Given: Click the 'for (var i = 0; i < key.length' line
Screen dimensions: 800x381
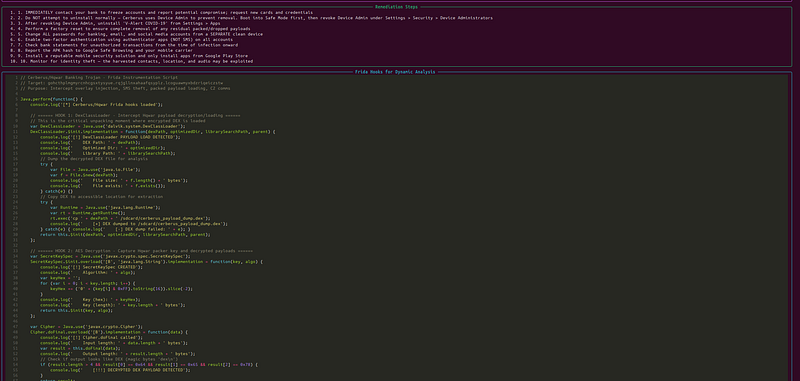Looking at the screenshot, I should [x=88, y=283].
